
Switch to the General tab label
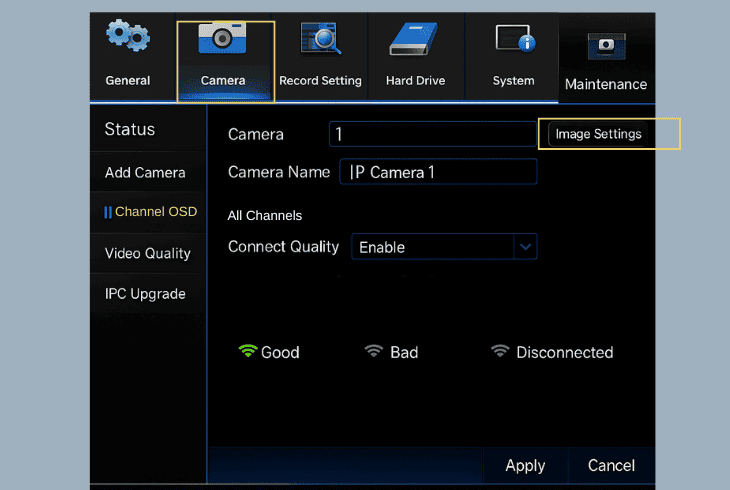point(128,81)
